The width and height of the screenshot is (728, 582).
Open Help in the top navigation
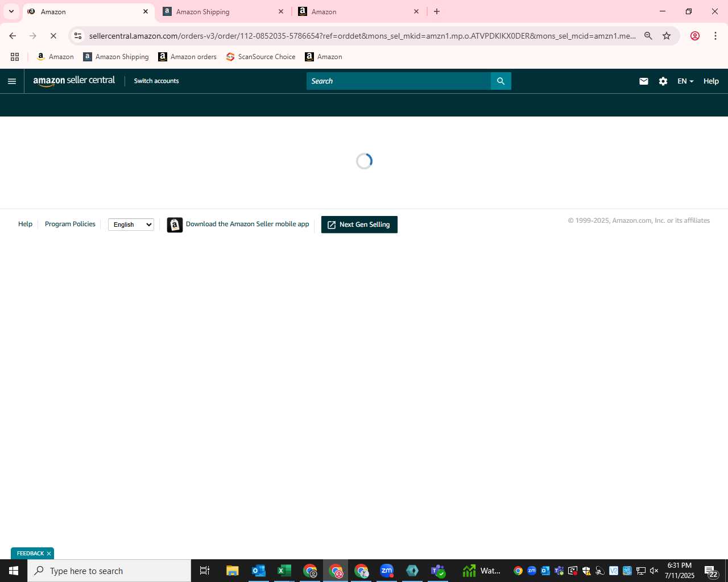click(711, 81)
